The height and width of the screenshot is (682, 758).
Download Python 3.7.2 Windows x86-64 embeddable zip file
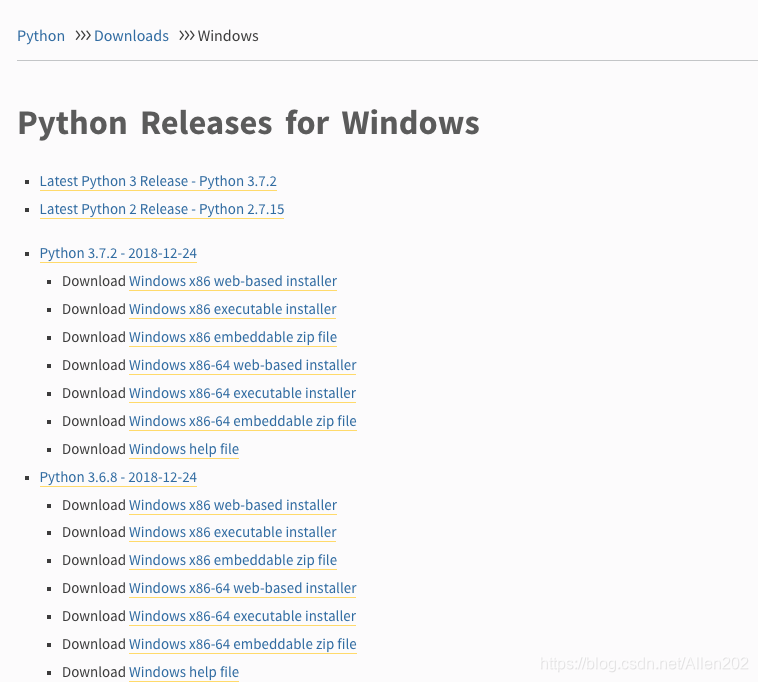(x=243, y=421)
